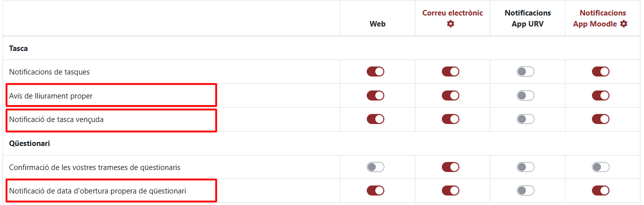Disable email for Confirmació de trameses de qüestionaris
This screenshot has height=205, width=644.
450,167
